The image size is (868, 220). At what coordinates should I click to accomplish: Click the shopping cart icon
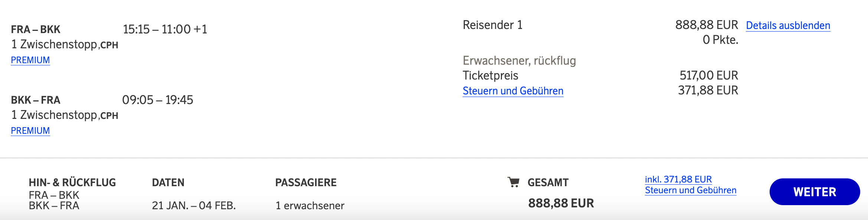click(x=513, y=182)
